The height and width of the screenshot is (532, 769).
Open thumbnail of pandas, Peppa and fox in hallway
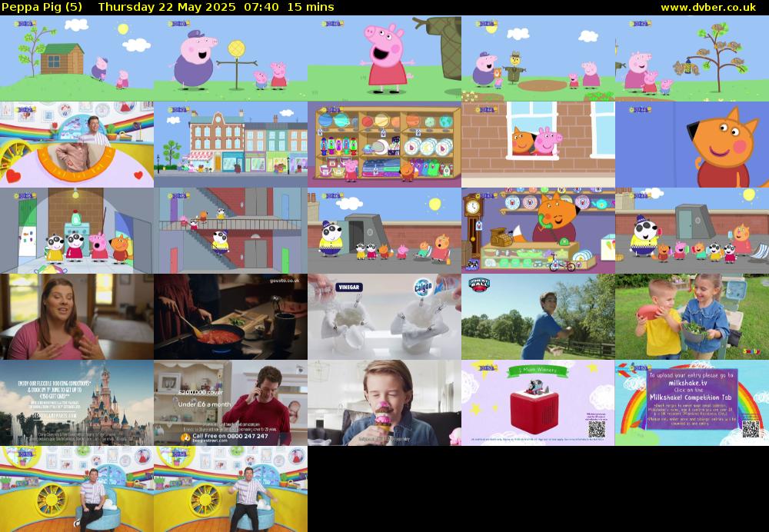77,231
